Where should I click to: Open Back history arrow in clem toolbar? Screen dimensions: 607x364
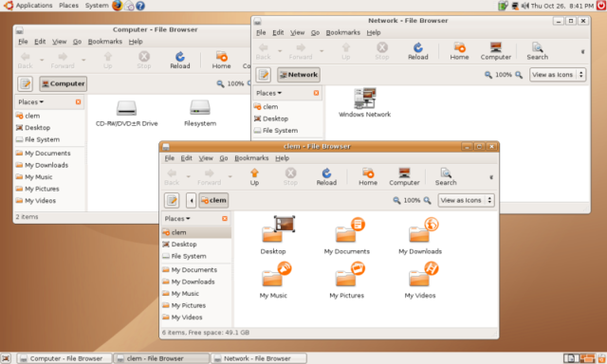point(189,176)
